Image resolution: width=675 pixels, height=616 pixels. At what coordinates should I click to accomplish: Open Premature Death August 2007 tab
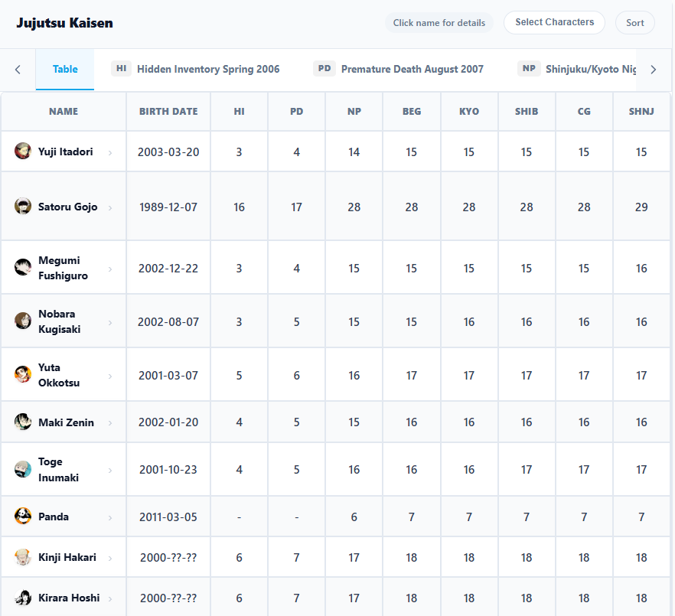click(x=398, y=70)
